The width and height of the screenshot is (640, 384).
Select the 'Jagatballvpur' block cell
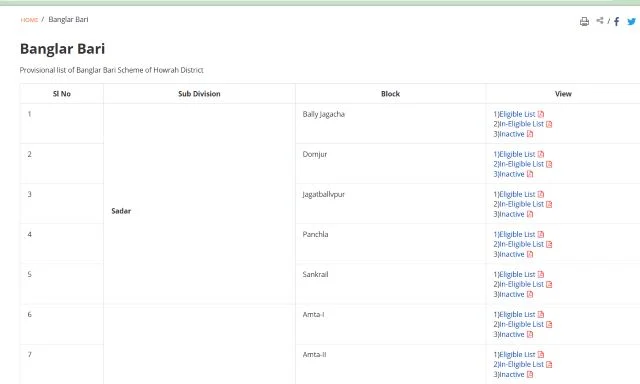pos(391,203)
